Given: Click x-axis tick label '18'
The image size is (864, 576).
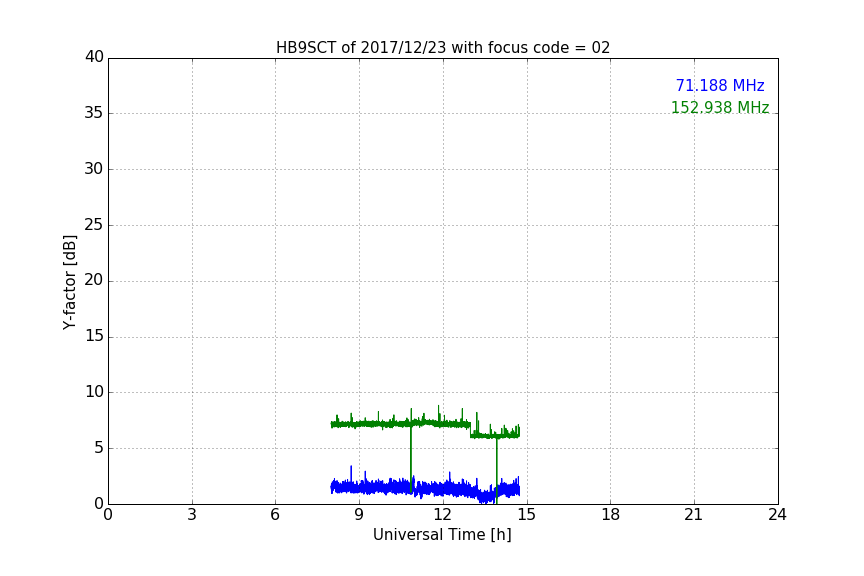Looking at the screenshot, I should click(611, 515).
